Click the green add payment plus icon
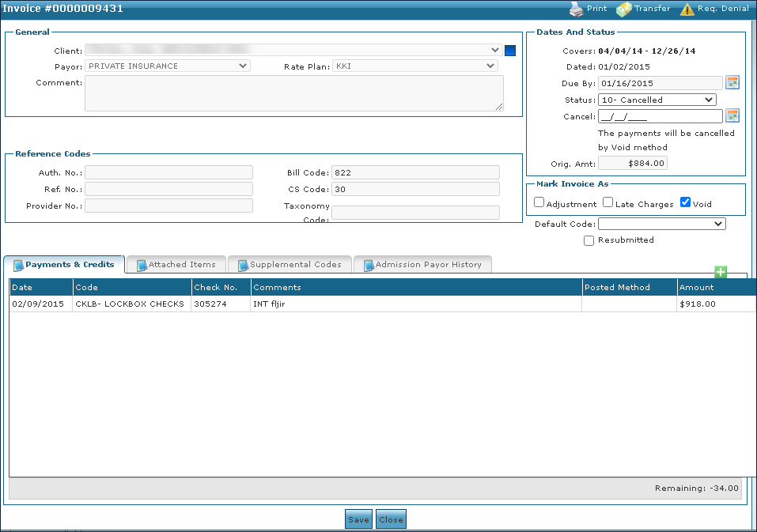The image size is (757, 532). click(x=721, y=272)
